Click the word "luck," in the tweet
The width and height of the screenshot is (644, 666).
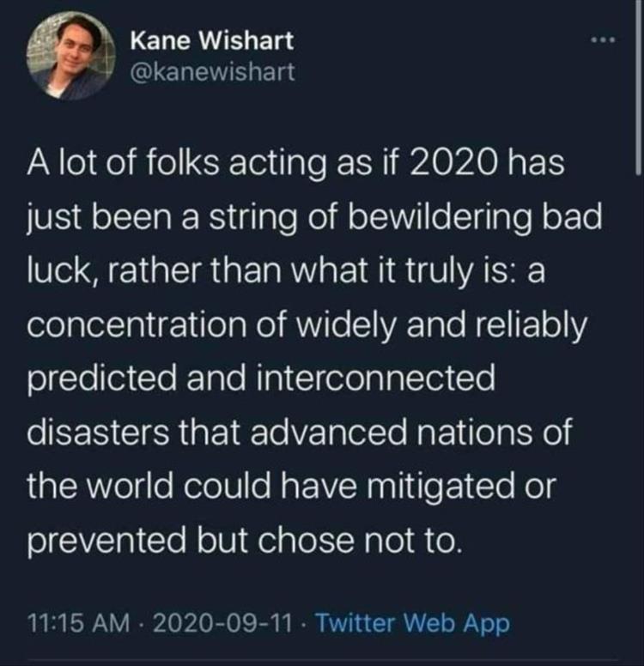tap(64, 272)
